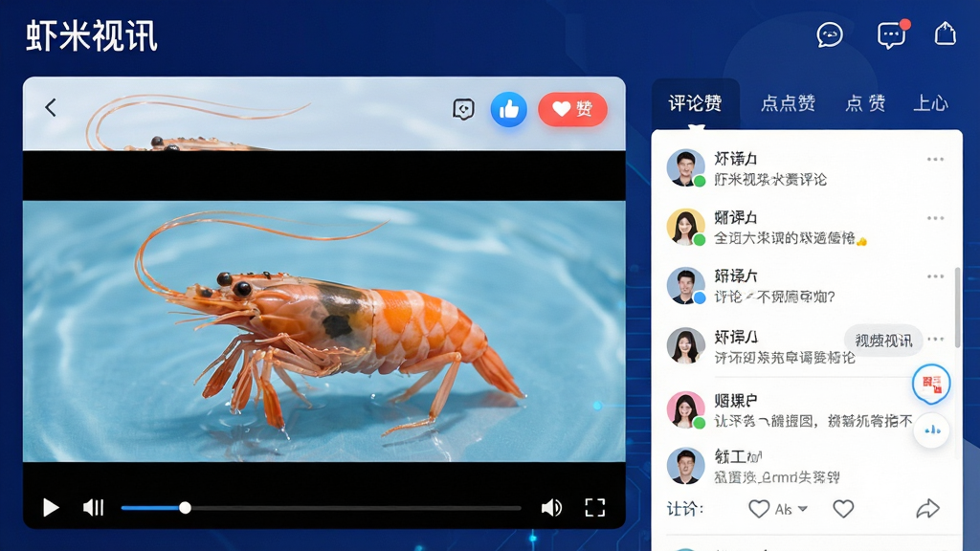The height and width of the screenshot is (551, 980).
Task: Open the smiley chat bubble in the header
Action: [830, 34]
